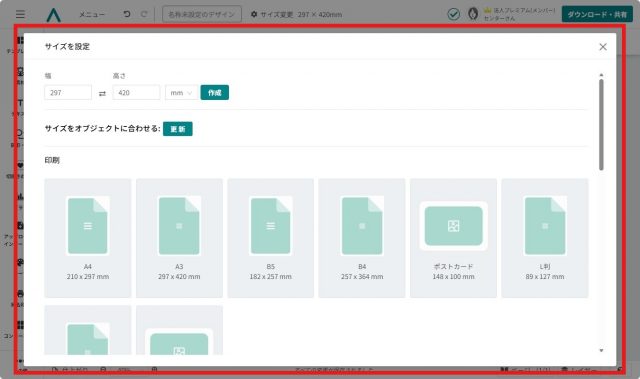Select the B4 257 x 364 mm preset

point(362,238)
